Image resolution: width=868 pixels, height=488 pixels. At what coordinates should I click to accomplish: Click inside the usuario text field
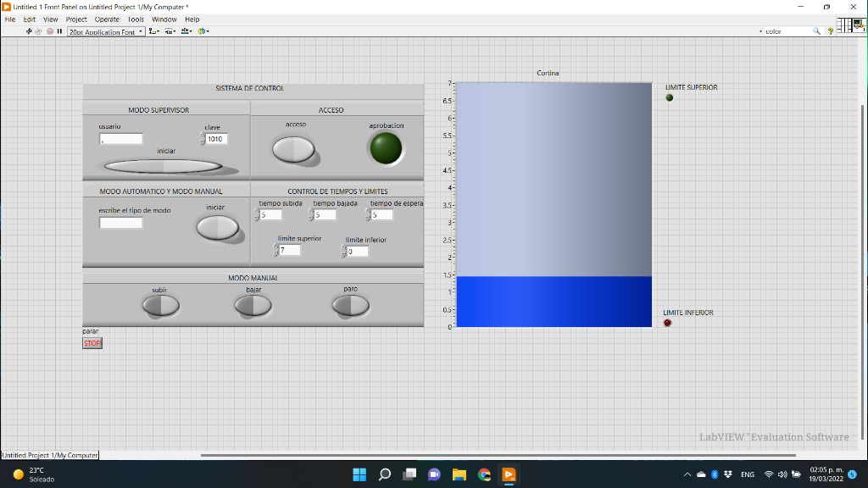click(120, 138)
